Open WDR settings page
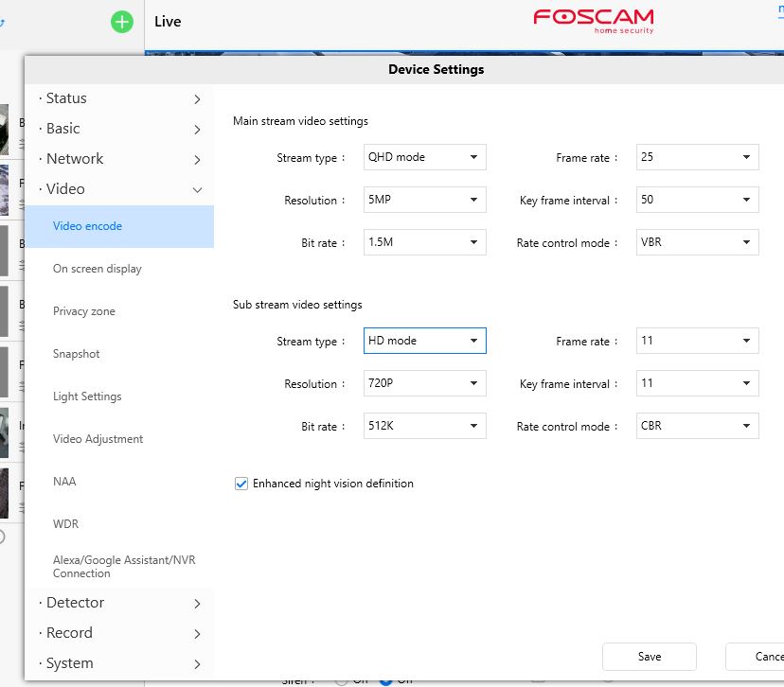Viewport: 784px width, 687px height. click(119, 523)
